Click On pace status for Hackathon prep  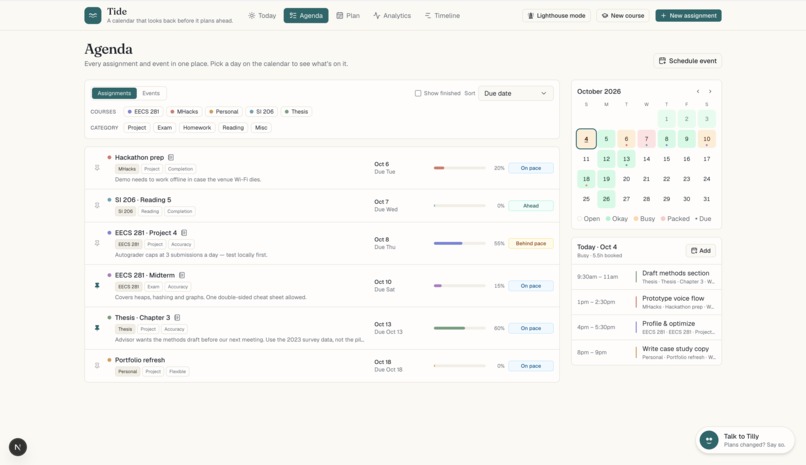click(x=530, y=168)
